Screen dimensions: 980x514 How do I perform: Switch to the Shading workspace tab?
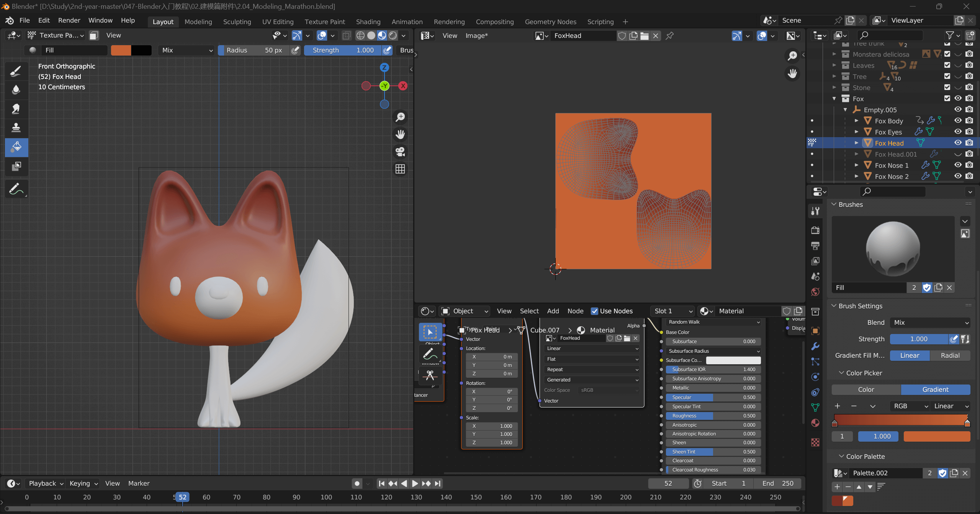coord(368,22)
